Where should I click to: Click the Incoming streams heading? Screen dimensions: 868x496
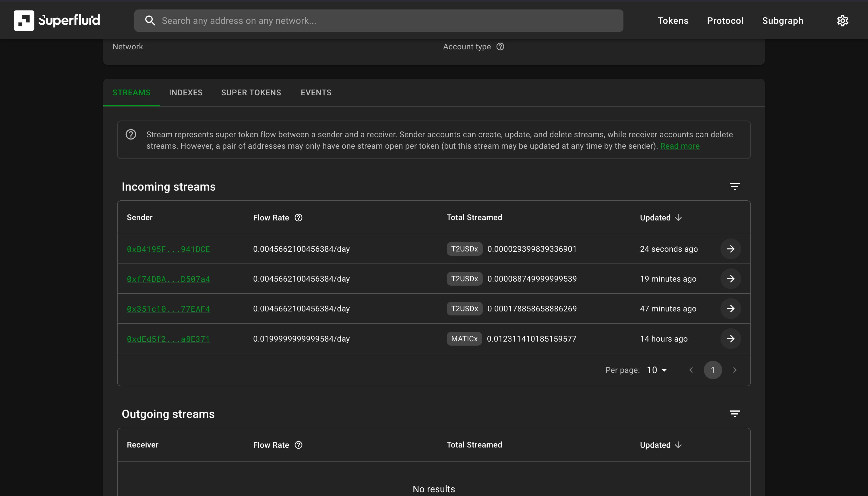point(168,187)
